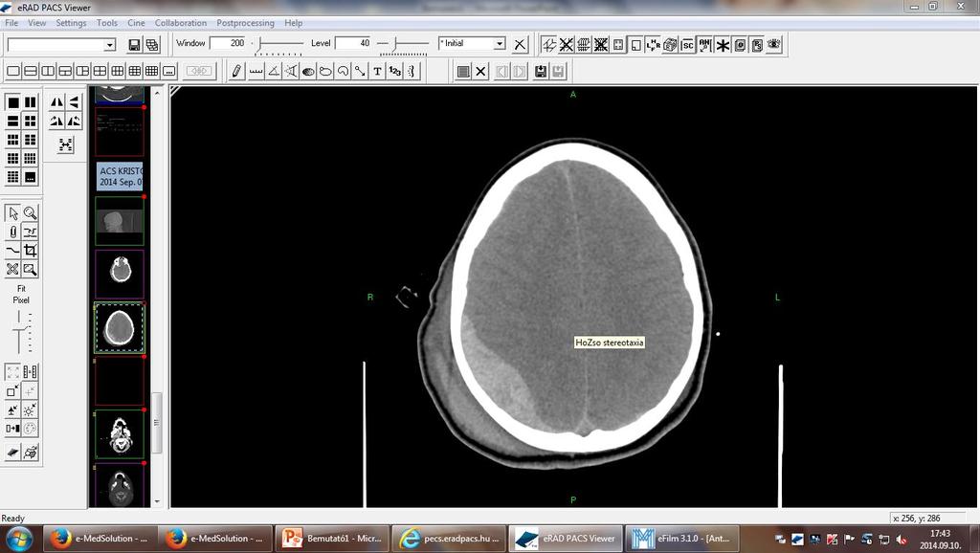The height and width of the screenshot is (553, 980).
Task: Select the lateral scout image thumbnail
Action: [x=120, y=221]
